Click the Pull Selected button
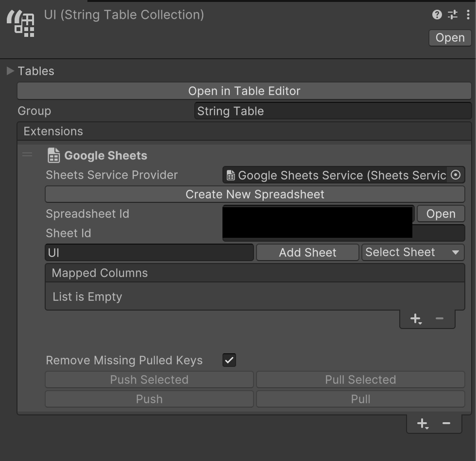This screenshot has height=461, width=476. [360, 379]
